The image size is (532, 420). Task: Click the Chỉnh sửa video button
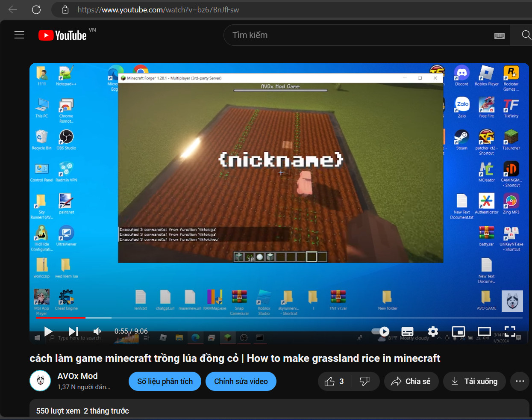tap(241, 382)
